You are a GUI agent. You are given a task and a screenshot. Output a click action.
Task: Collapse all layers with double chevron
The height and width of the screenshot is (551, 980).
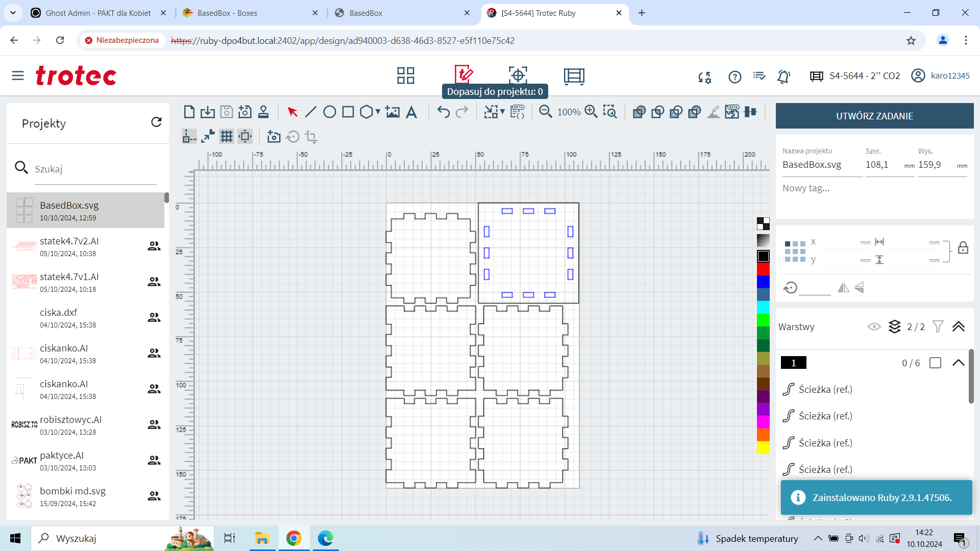pyautogui.click(x=958, y=327)
